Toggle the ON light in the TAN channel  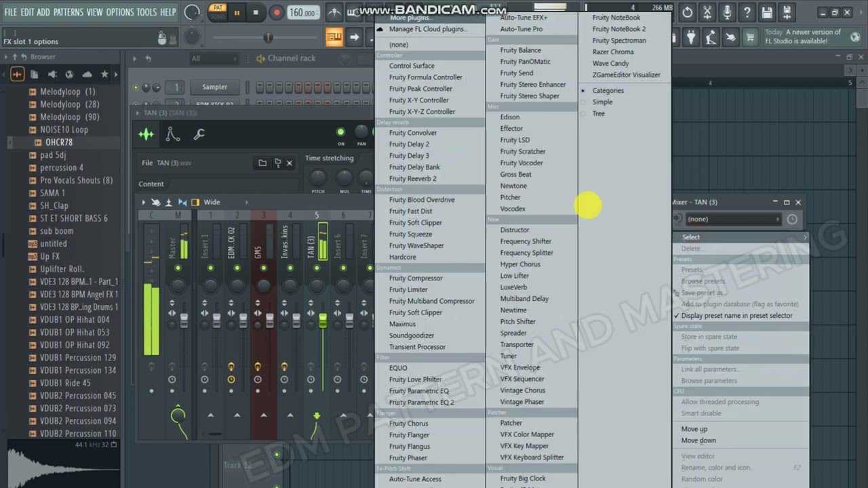tap(341, 132)
